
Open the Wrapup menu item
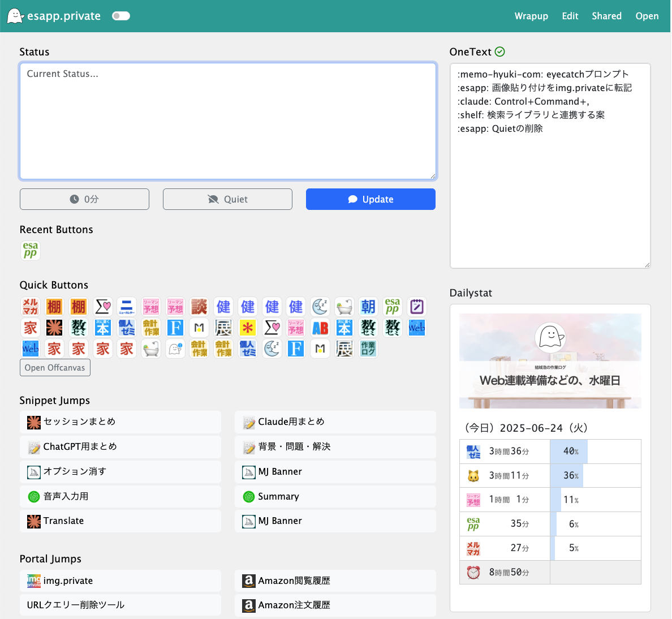pyautogui.click(x=531, y=16)
